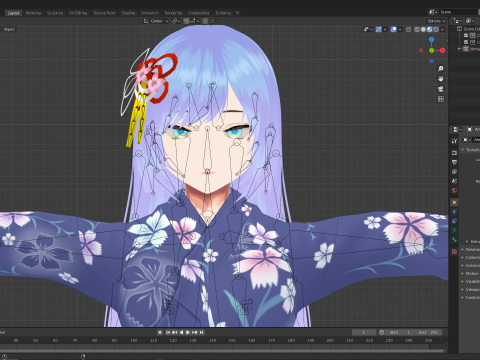Toggle first collection checkbox in outliner
Image resolution: width=480 pixels, height=360 pixels.
click(x=466, y=35)
